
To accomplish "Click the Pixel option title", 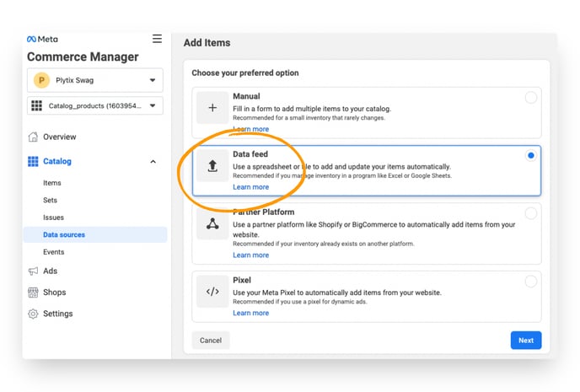I will pos(242,281).
